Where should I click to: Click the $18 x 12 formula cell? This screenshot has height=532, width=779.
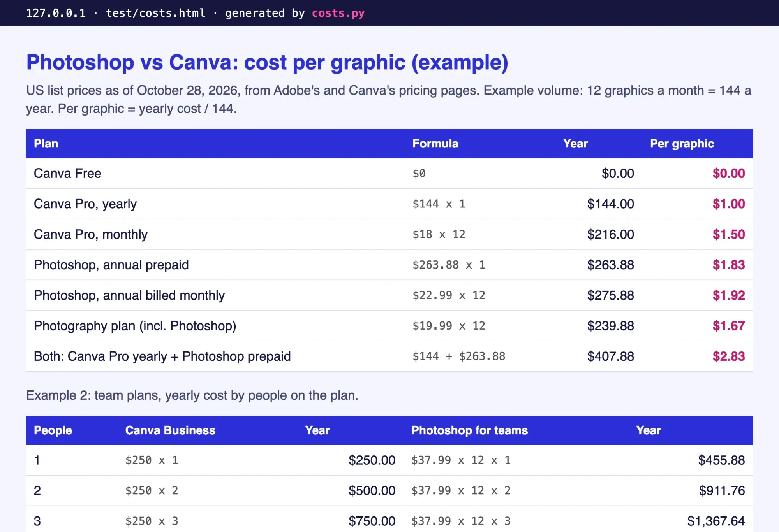click(439, 234)
